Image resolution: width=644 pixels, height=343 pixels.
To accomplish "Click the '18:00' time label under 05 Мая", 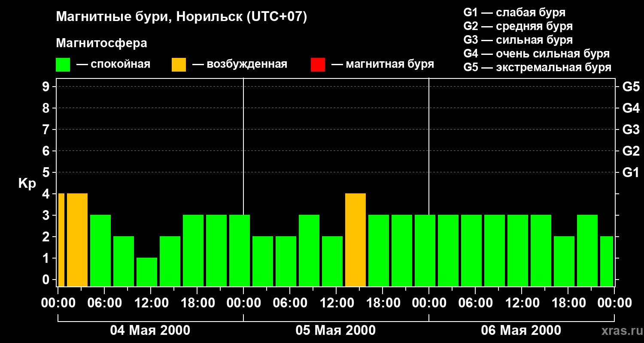I will (383, 303).
